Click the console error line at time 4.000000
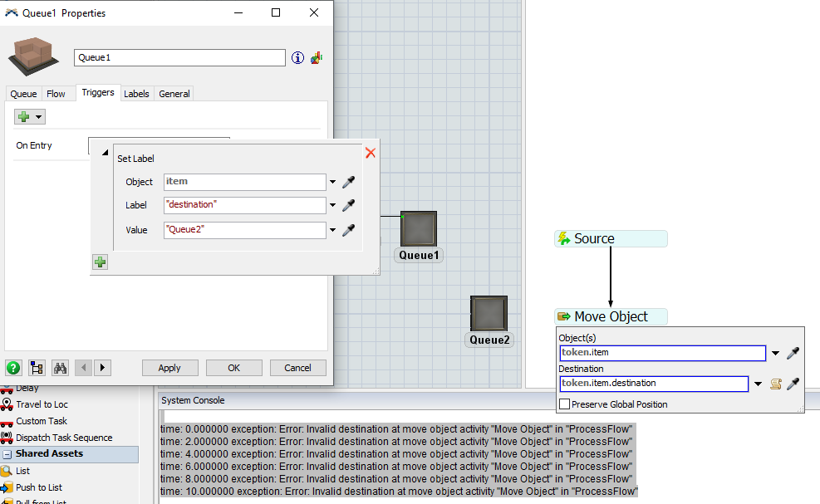 [396, 454]
